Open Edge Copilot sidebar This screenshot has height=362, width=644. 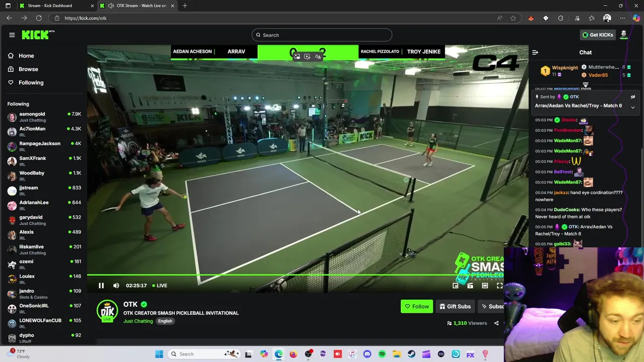pyautogui.click(x=636, y=18)
